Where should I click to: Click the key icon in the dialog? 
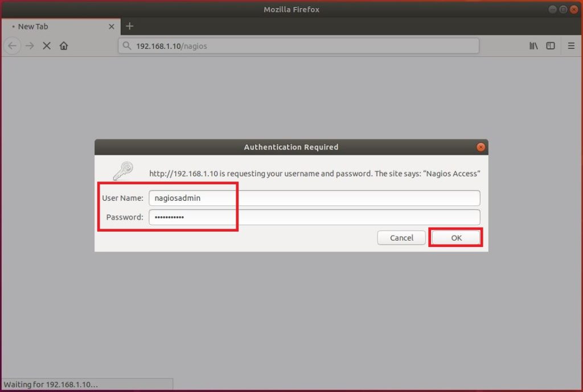[123, 171]
